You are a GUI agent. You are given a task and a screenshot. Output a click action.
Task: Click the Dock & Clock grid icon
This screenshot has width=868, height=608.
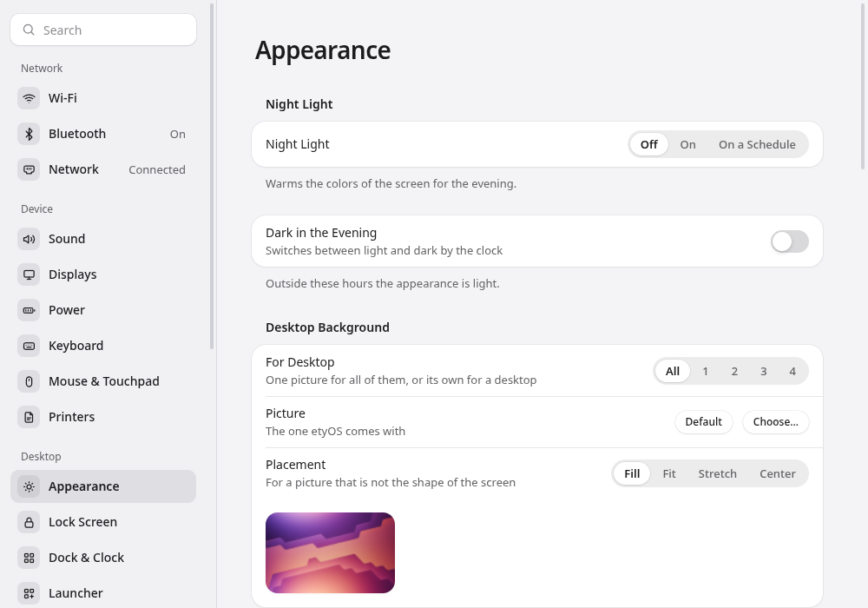(29, 558)
